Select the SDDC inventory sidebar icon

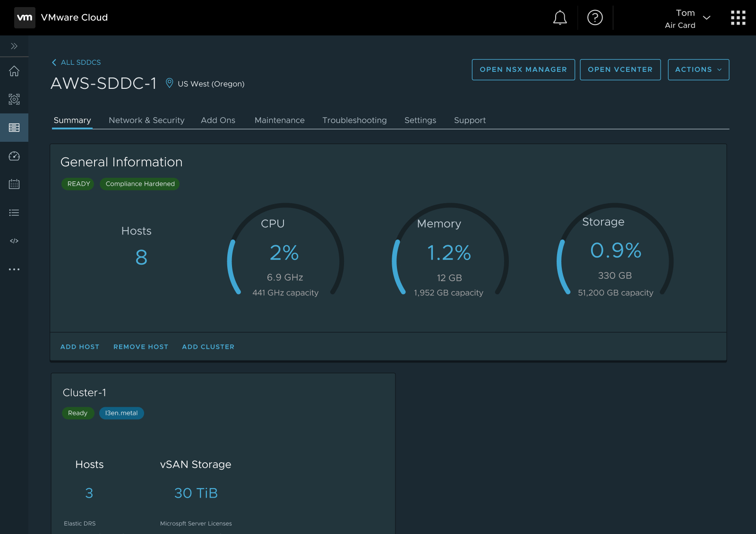click(x=14, y=128)
